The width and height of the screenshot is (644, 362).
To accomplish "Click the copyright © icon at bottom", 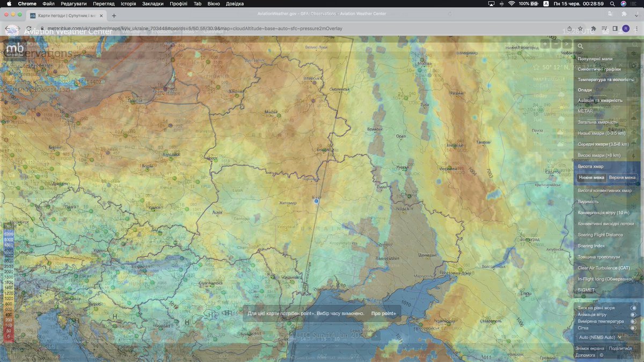I will (602, 355).
